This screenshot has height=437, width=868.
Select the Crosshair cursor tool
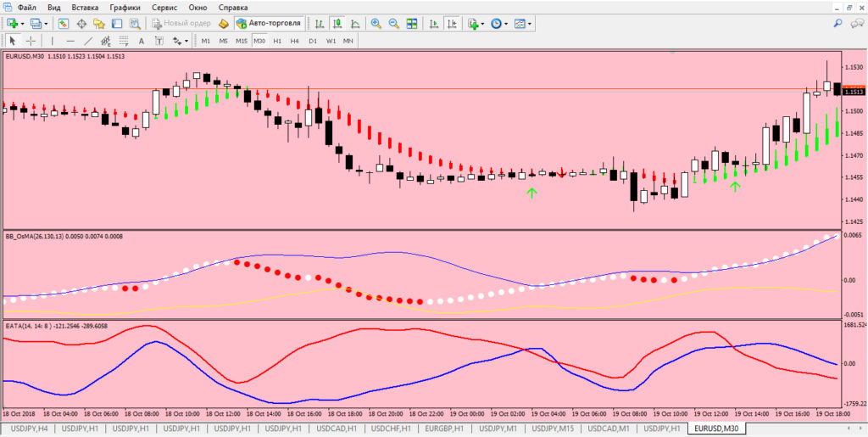pos(31,41)
